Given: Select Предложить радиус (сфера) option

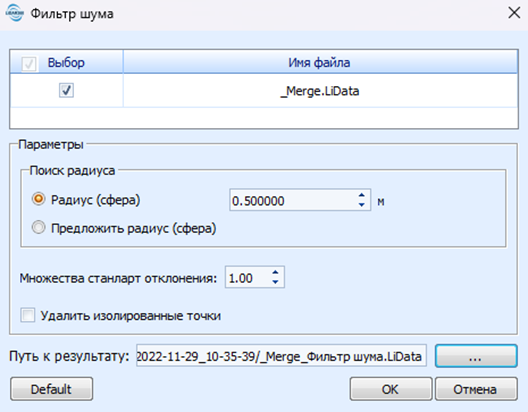Looking at the screenshot, I should 38,228.
